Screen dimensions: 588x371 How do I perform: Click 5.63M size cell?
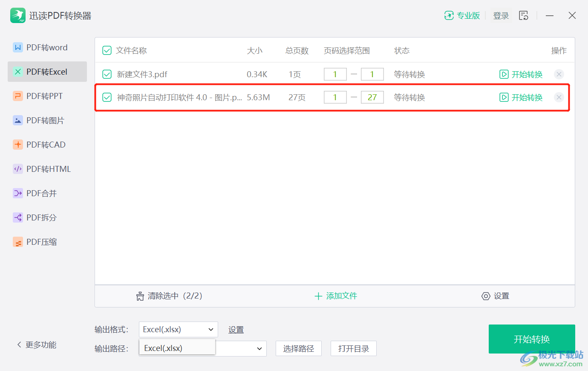(258, 97)
